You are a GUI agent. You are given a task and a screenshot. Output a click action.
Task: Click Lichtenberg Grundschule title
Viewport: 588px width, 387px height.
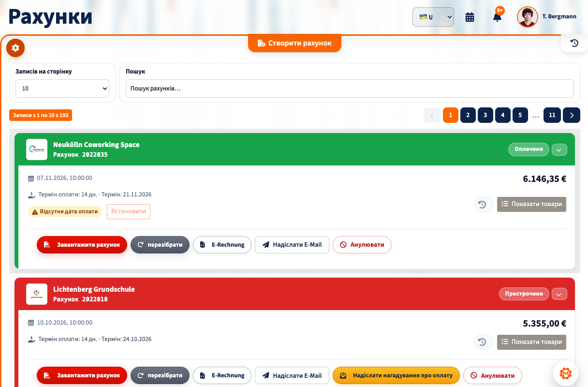pyautogui.click(x=94, y=289)
